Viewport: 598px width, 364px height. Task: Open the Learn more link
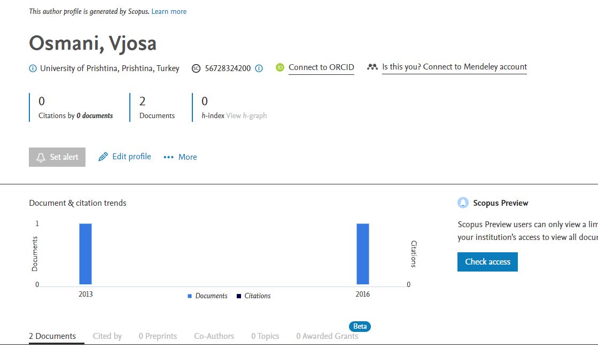[169, 11]
